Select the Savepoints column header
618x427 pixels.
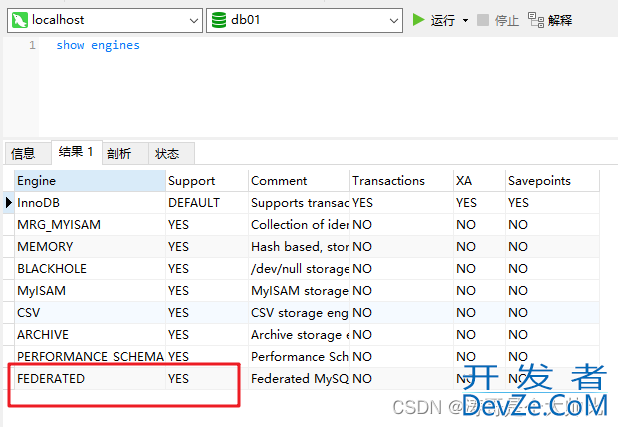tap(553, 181)
